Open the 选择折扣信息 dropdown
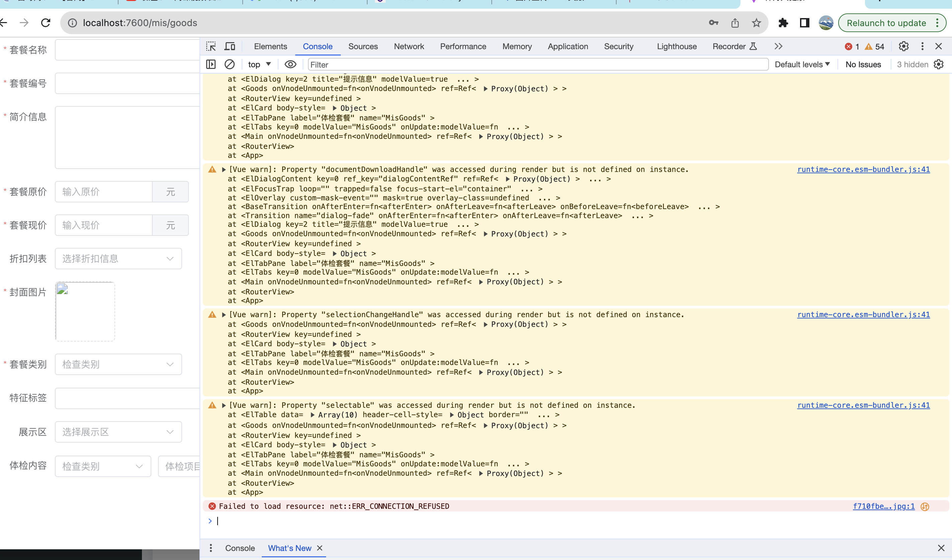This screenshot has height=560, width=952. coord(118,259)
